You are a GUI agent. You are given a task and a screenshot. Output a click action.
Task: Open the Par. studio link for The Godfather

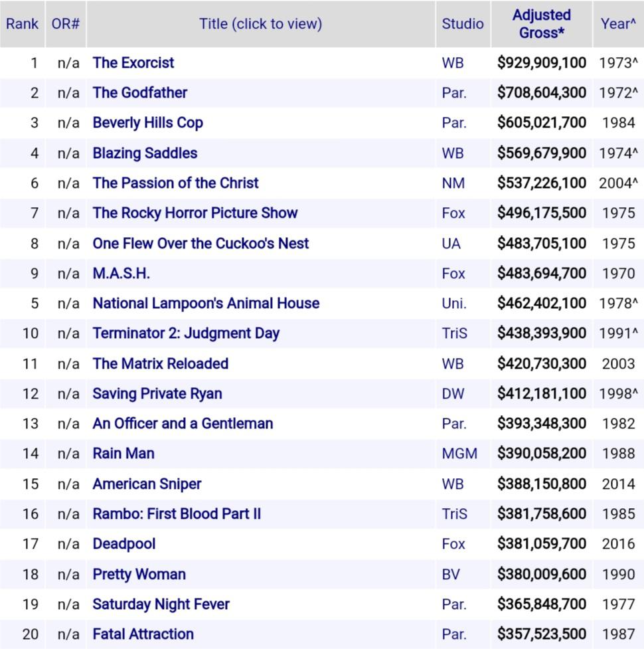455,92
